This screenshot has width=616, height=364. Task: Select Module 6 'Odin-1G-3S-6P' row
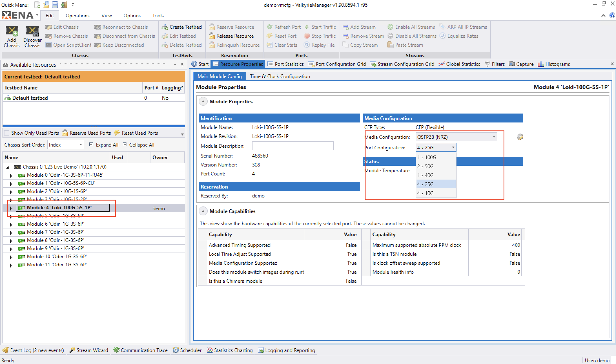(x=93, y=224)
